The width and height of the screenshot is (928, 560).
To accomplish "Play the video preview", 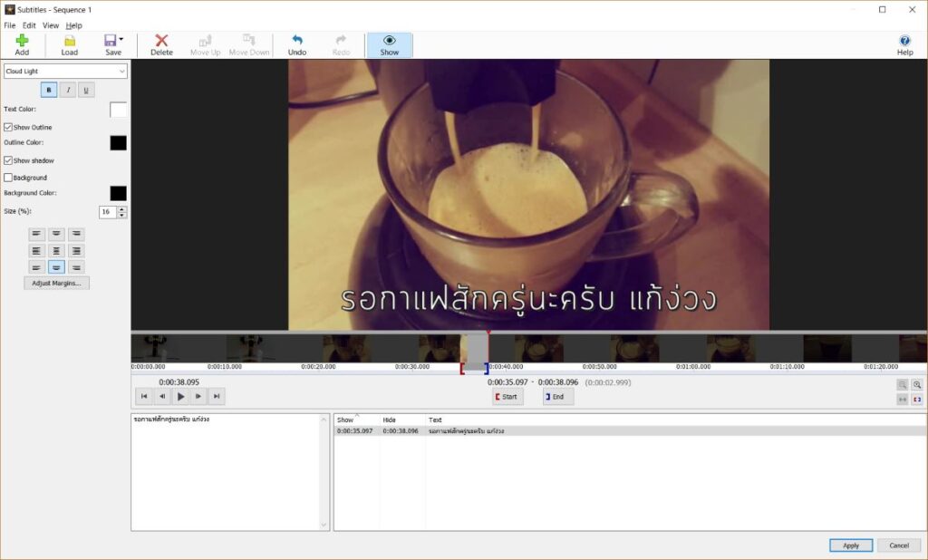I will click(180, 396).
